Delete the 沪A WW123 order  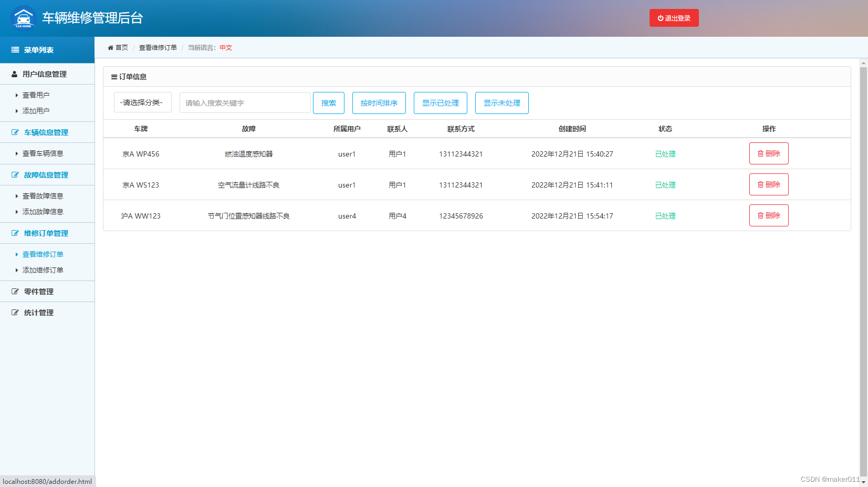(769, 215)
